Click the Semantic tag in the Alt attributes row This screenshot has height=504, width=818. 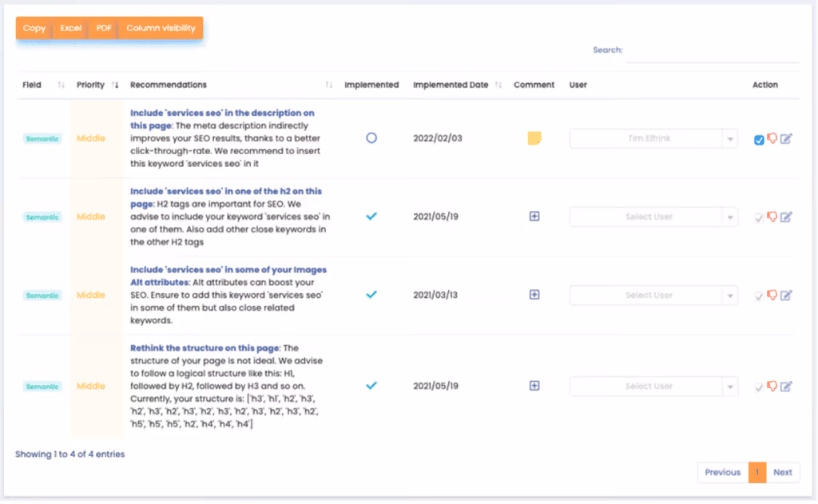pyautogui.click(x=42, y=296)
